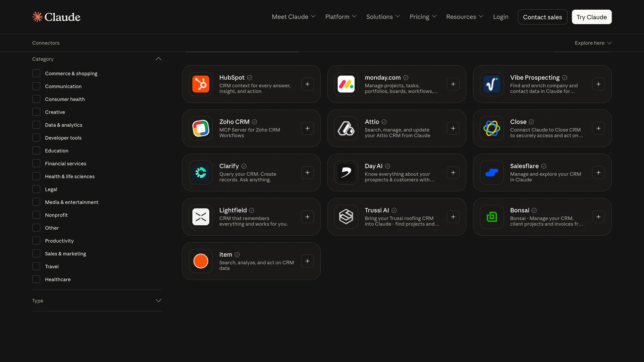Screen dimensions: 644x362
Task: Add the Lightfield connector with plus
Action: pyautogui.click(x=308, y=217)
